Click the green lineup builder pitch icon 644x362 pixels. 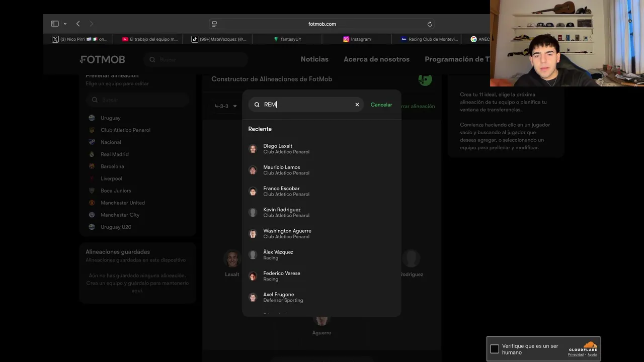click(x=425, y=79)
